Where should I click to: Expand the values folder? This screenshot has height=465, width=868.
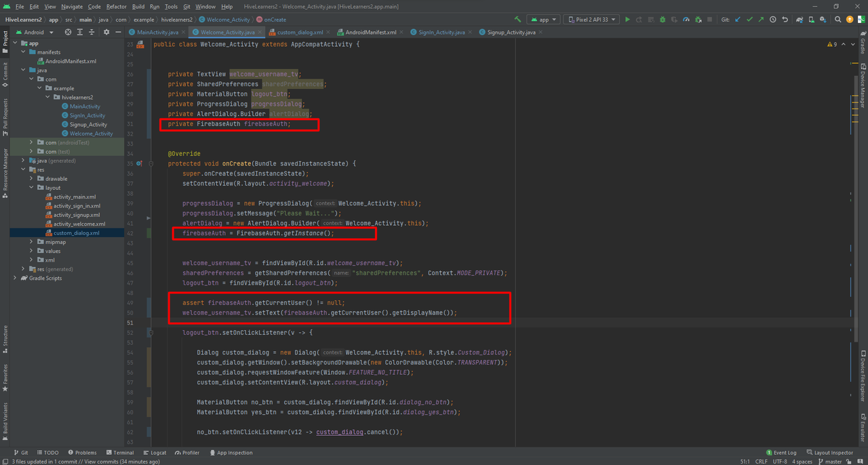click(31, 251)
